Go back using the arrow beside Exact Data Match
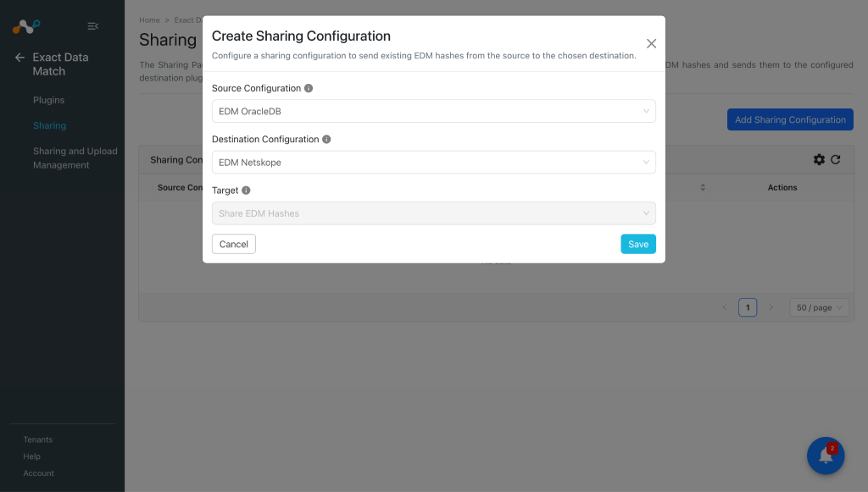 [x=19, y=57]
